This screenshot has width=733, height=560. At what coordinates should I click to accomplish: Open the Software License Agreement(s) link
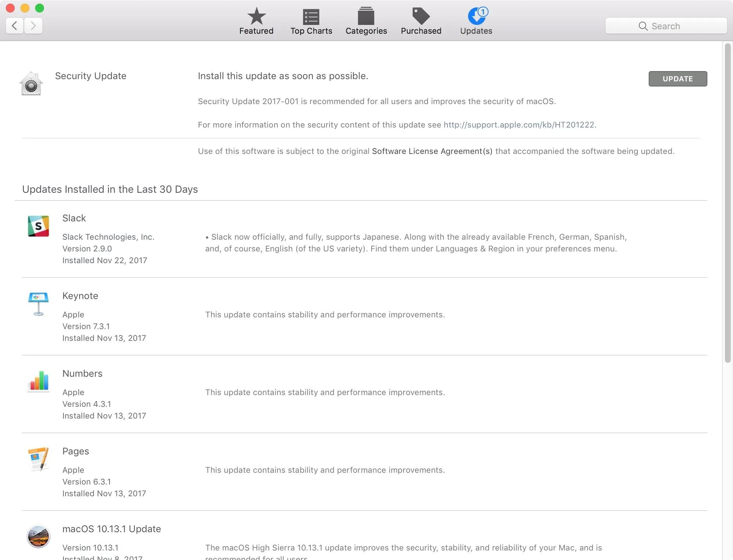pyautogui.click(x=432, y=151)
